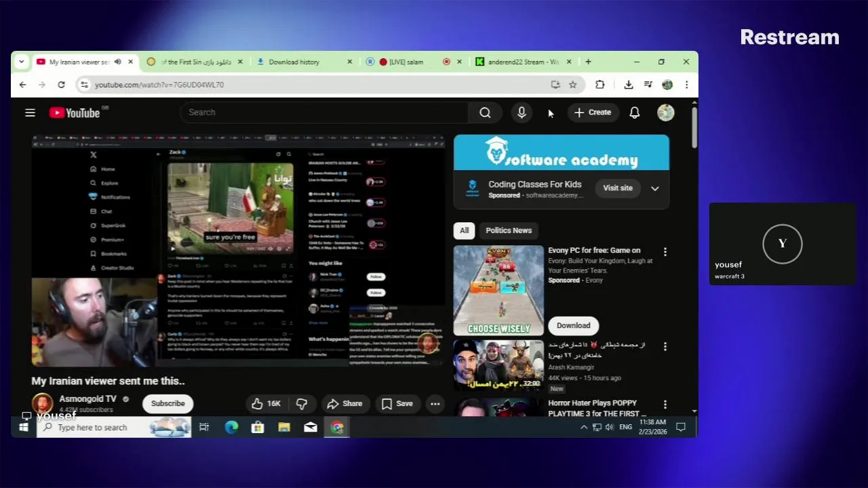The image size is (868, 488).
Task: Open the YouTube account avatar menu
Action: 666,113
